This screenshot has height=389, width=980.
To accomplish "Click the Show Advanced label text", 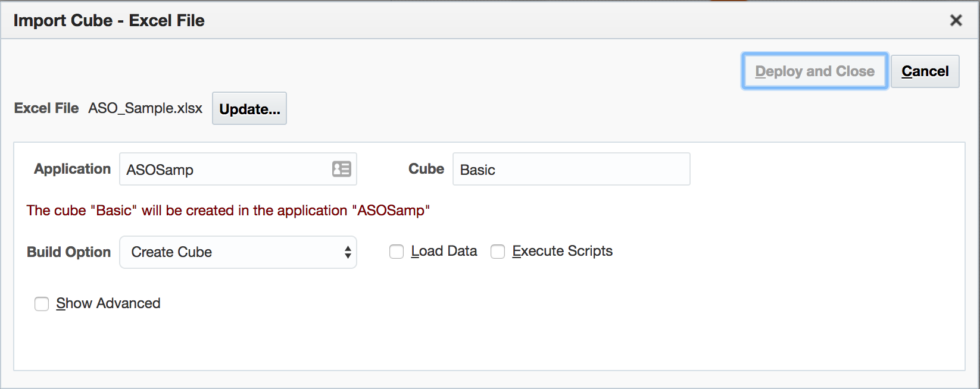I will (x=108, y=303).
